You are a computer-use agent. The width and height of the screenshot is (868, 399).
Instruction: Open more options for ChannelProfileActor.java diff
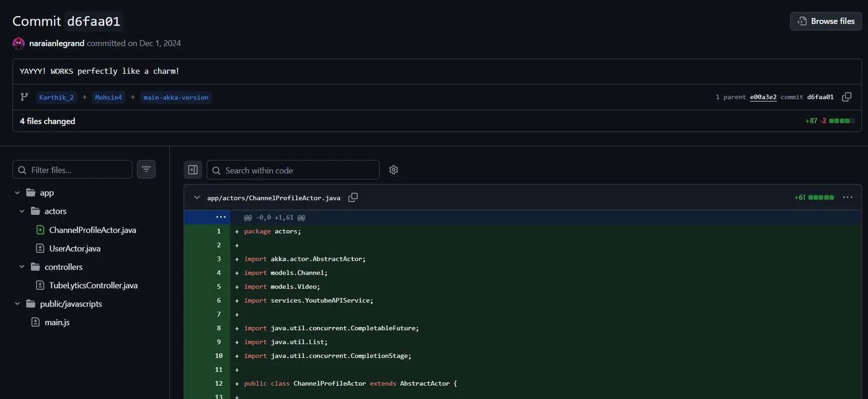[x=848, y=197]
